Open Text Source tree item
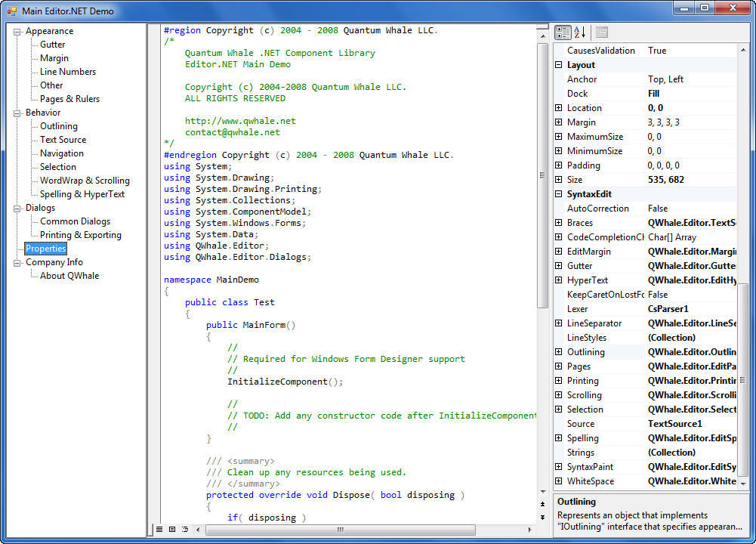756x544 pixels. point(63,139)
